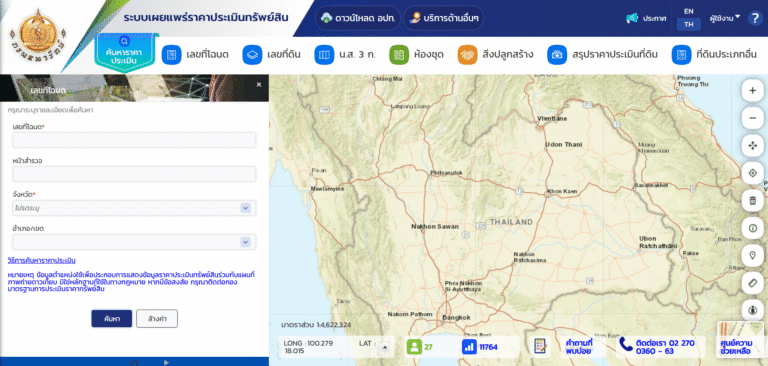Expand the coordinates LAT arrow toggle

pyautogui.click(x=384, y=347)
